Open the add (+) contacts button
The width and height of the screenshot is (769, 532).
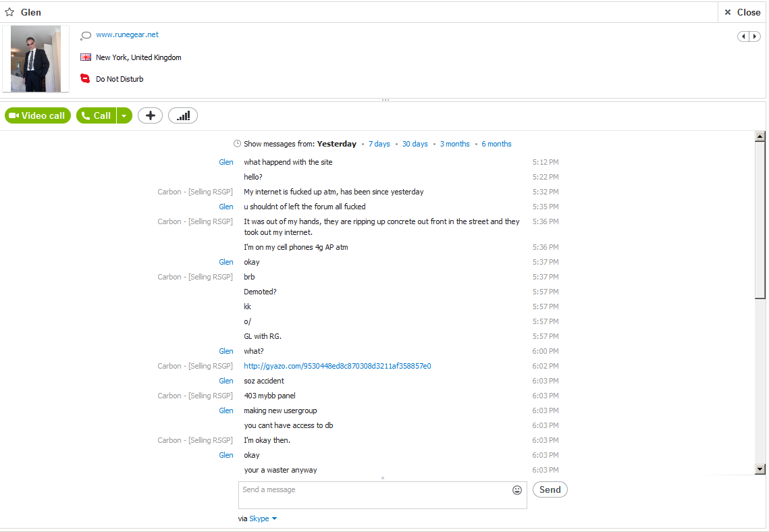pyautogui.click(x=150, y=115)
